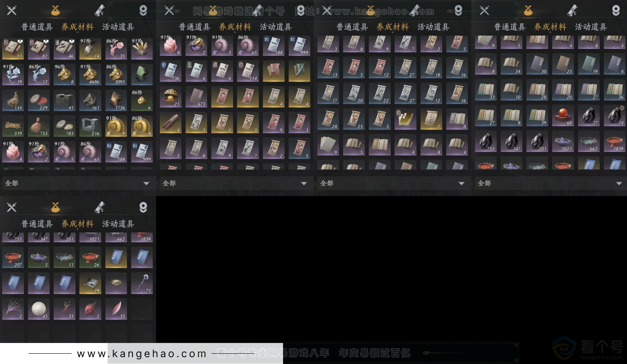Select red orb on pedestal count 60
This screenshot has width=627, height=364.
(x=563, y=116)
